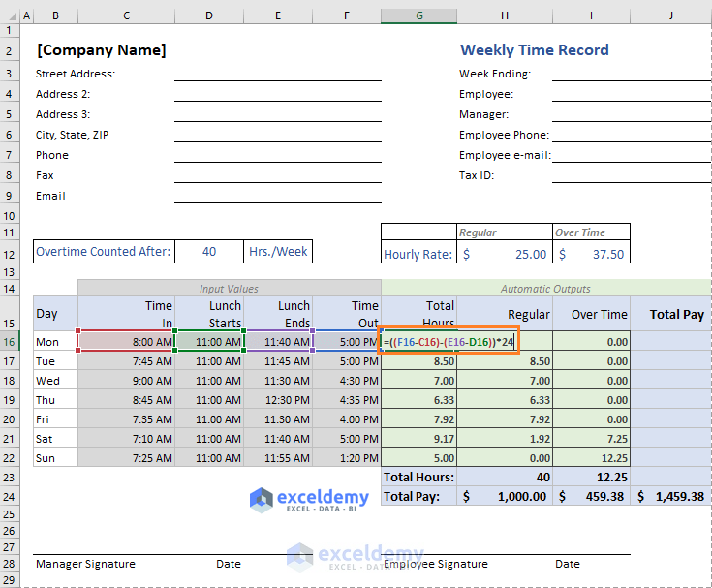Click the Input Values header band

click(x=230, y=289)
